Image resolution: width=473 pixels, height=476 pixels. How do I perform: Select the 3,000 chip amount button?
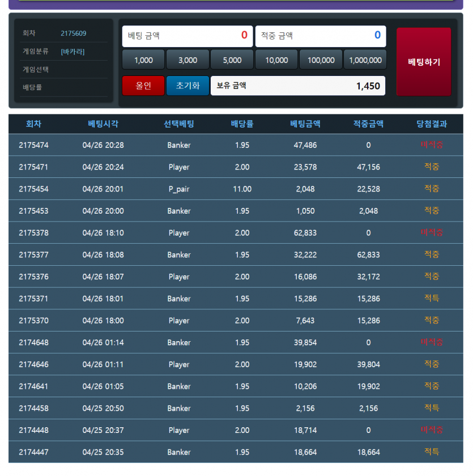point(188,60)
